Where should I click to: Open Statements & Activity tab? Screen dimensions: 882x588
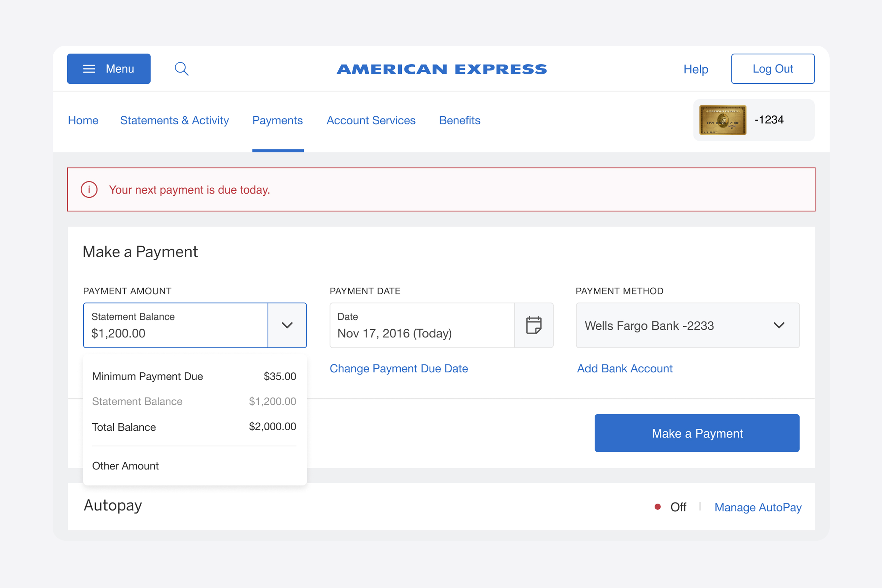coord(174,120)
